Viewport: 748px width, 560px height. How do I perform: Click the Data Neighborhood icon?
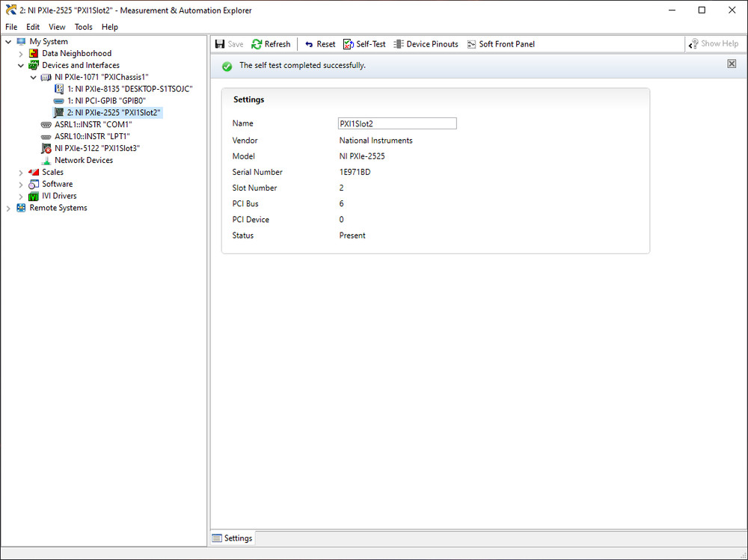coord(34,53)
